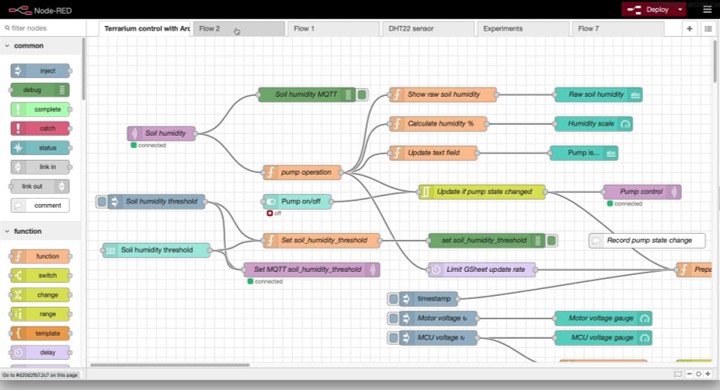720x390 pixels.
Task: Toggle set soil_humidity_threshold debug output button
Action: pos(551,240)
